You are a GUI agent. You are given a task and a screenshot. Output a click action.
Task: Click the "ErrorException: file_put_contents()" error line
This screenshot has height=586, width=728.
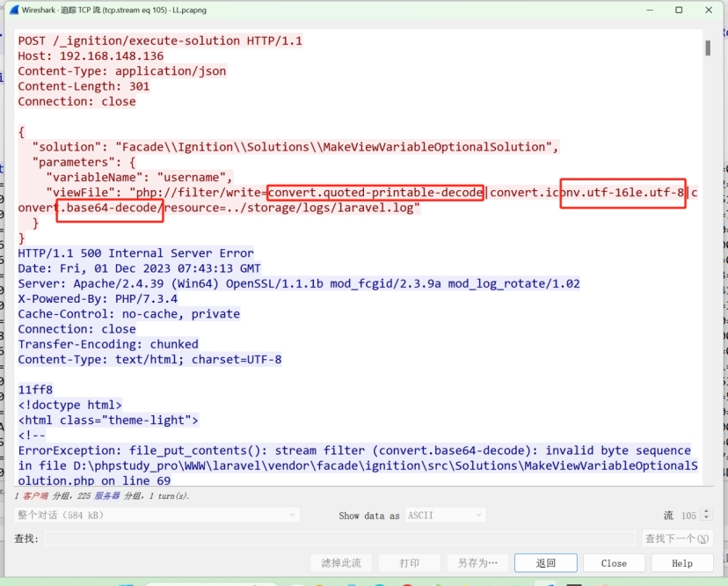click(x=354, y=450)
